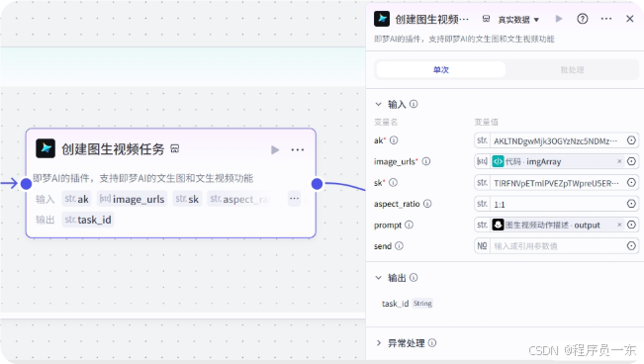Viewport: 644px width, 364px height.
Task: Click the String type tag beside task_id
Action: pos(422,304)
